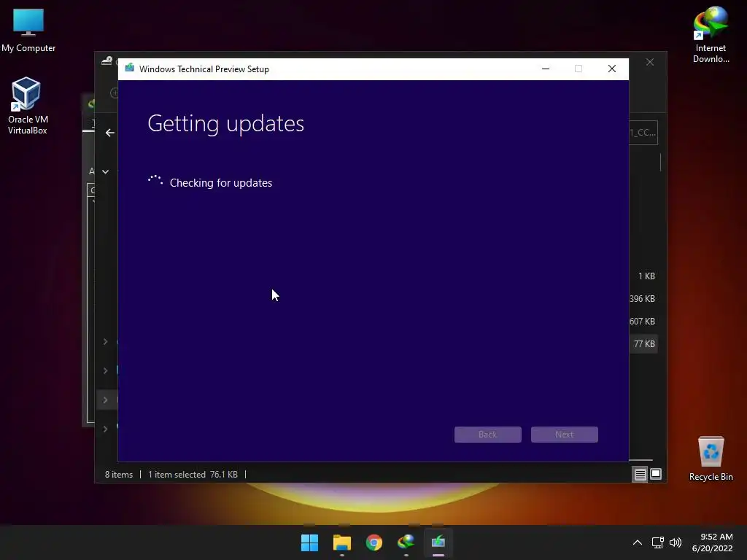This screenshot has height=560, width=747.
Task: Click Explorer drive icon in title bar
Action: (x=107, y=61)
